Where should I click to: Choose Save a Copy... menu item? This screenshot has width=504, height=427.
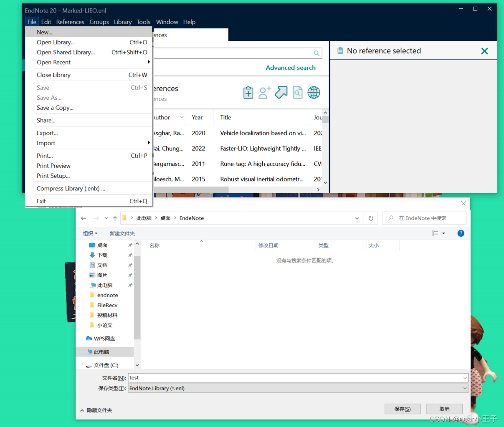89,108
